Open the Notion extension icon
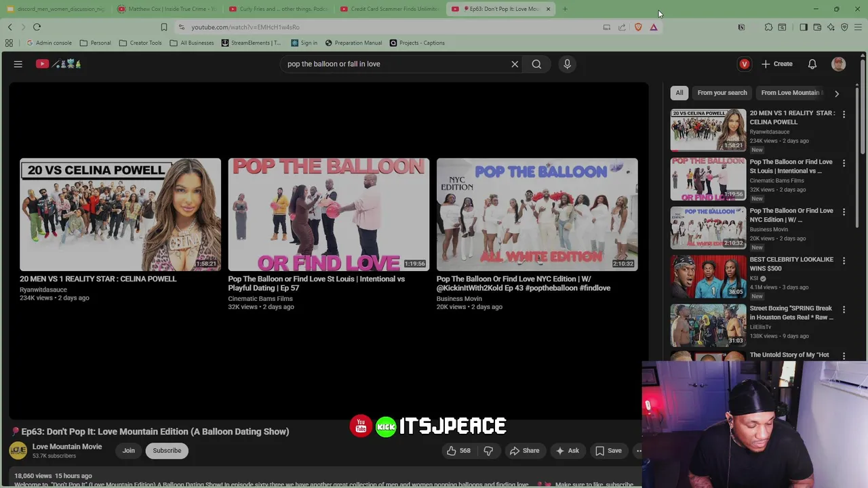This screenshot has width=868, height=488. coord(741,27)
